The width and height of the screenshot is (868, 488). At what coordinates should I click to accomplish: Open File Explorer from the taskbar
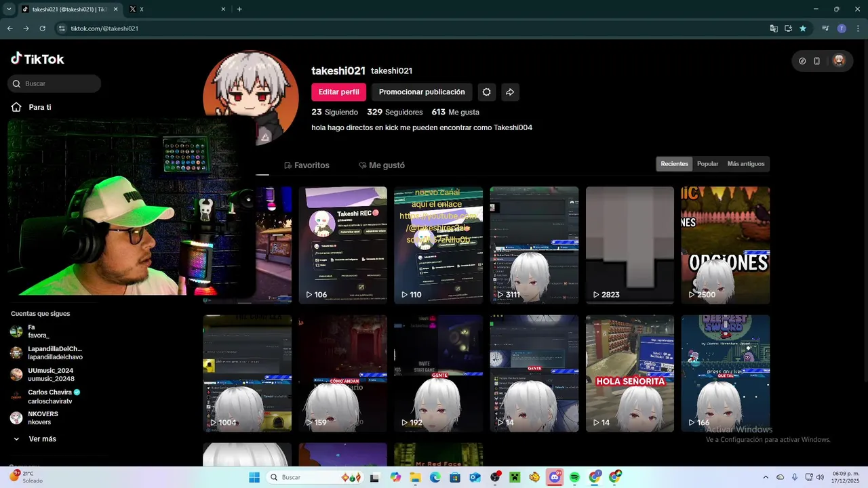(416, 477)
